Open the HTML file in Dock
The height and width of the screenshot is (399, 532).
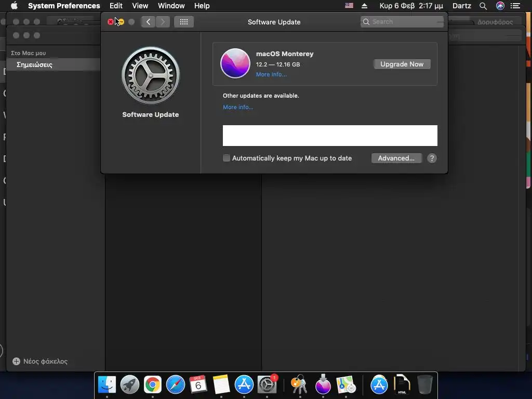402,384
